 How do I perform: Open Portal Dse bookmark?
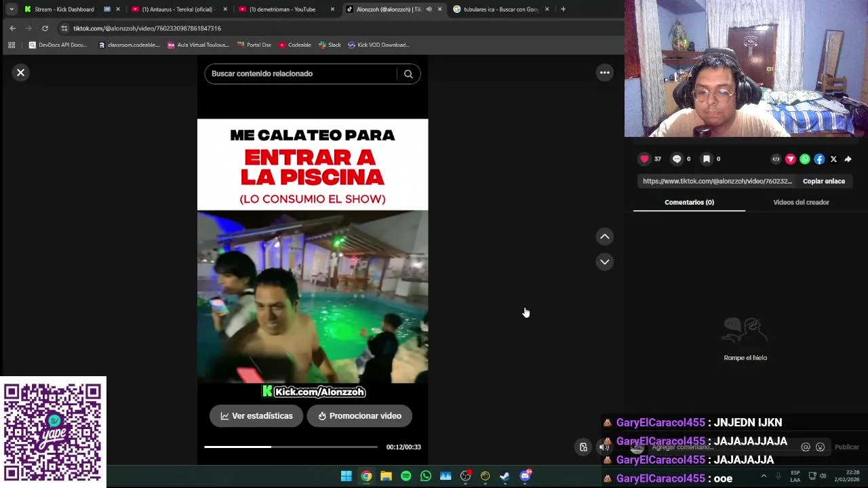point(254,45)
